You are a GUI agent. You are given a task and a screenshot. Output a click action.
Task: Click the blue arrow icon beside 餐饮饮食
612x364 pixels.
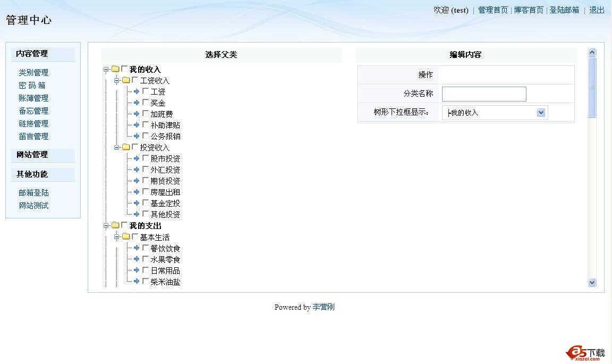coord(137,248)
